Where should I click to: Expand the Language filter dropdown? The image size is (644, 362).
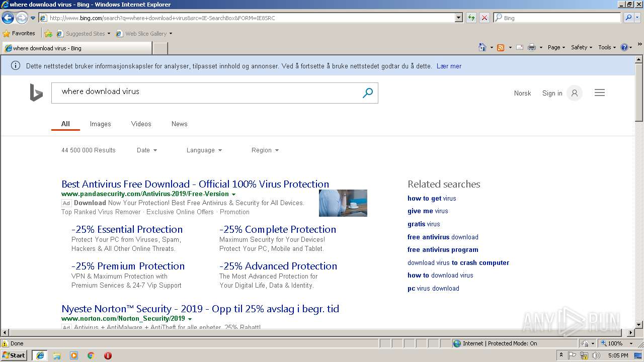[x=204, y=150]
